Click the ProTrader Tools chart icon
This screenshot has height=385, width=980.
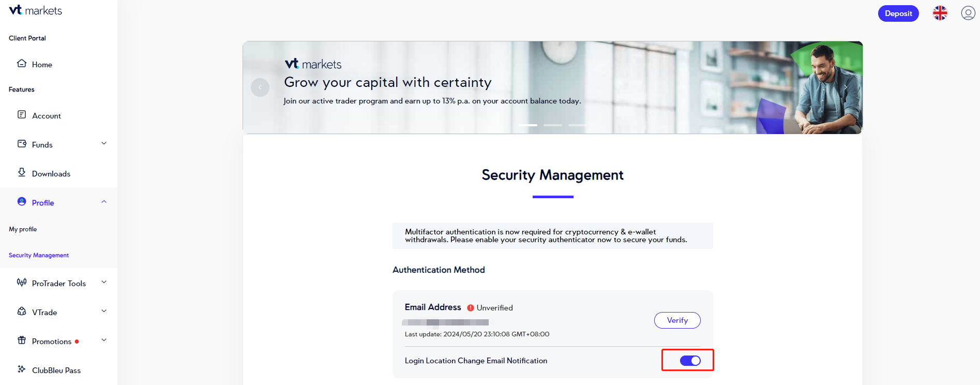pyautogui.click(x=22, y=283)
